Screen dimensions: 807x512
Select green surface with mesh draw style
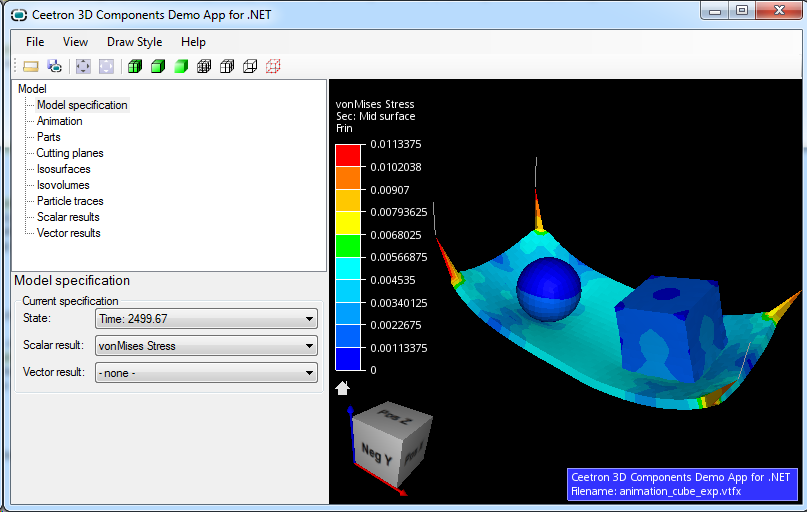pyautogui.click(x=134, y=67)
